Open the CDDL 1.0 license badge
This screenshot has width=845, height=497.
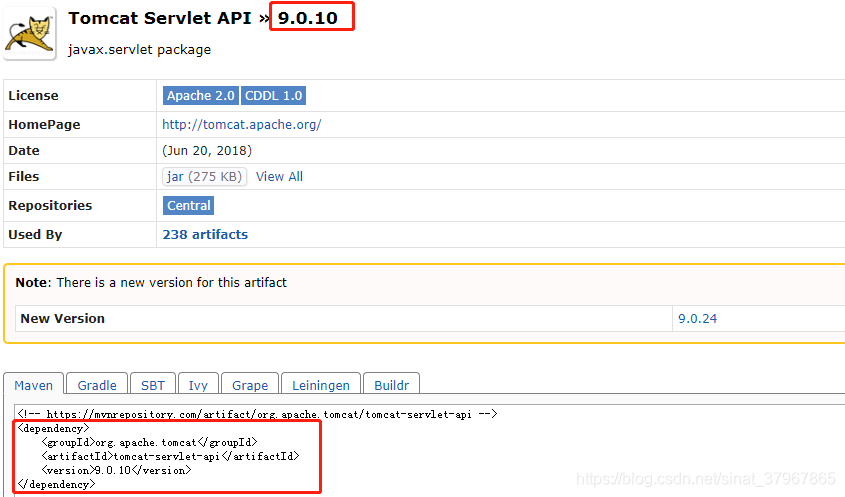point(273,95)
